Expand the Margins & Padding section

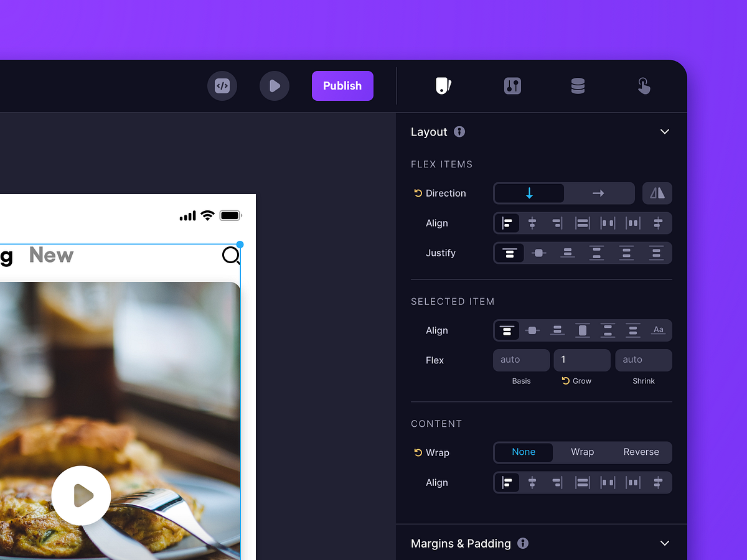pyautogui.click(x=664, y=543)
